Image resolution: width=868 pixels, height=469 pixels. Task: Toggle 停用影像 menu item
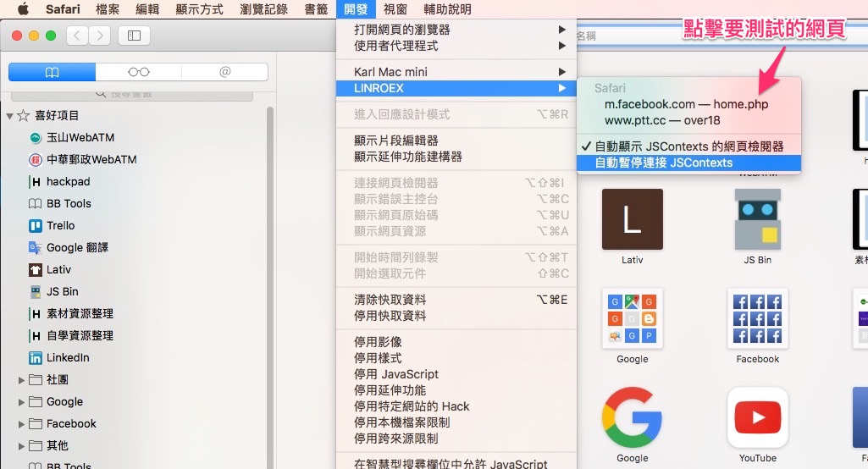click(x=456, y=342)
